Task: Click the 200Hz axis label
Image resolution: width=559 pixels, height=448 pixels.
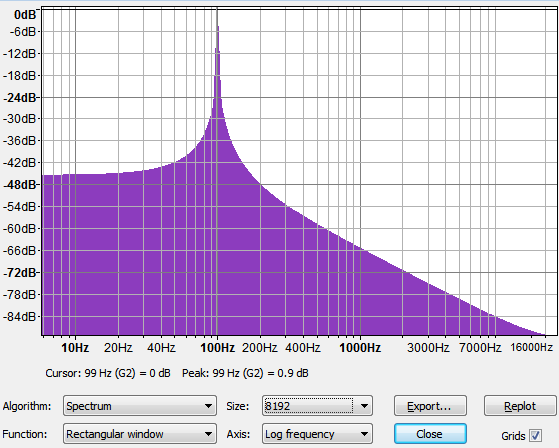Action: [x=260, y=347]
